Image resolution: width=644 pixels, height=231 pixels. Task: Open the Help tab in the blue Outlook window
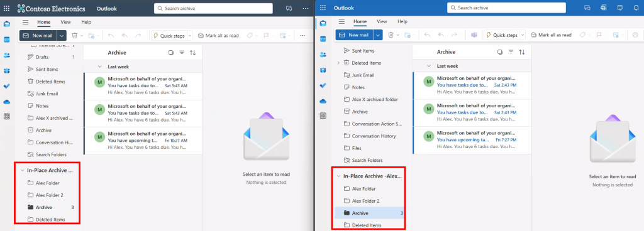click(402, 21)
